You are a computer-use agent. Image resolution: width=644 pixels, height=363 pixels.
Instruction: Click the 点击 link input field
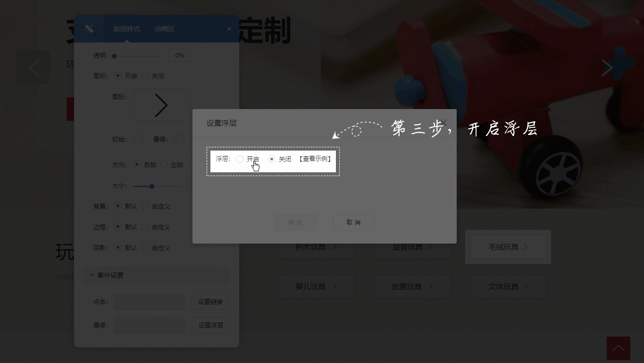point(149,302)
